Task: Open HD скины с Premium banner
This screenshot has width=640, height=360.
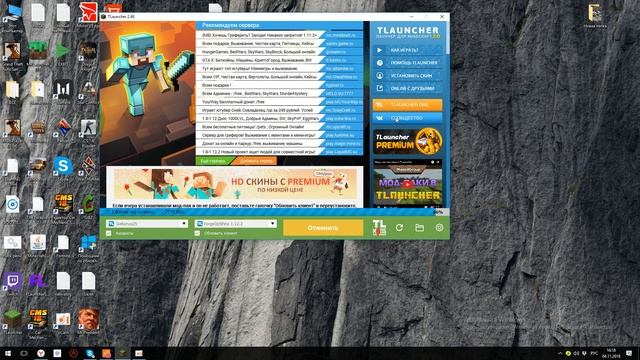Action: tap(235, 184)
